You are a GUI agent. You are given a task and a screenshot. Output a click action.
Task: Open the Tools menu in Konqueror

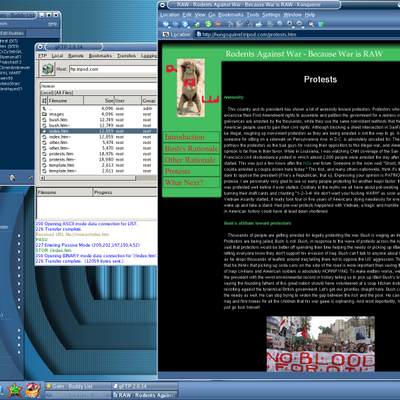coord(253,15)
